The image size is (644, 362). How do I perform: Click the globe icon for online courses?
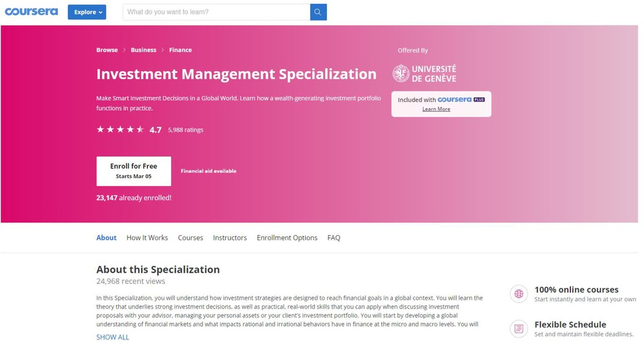click(x=519, y=294)
